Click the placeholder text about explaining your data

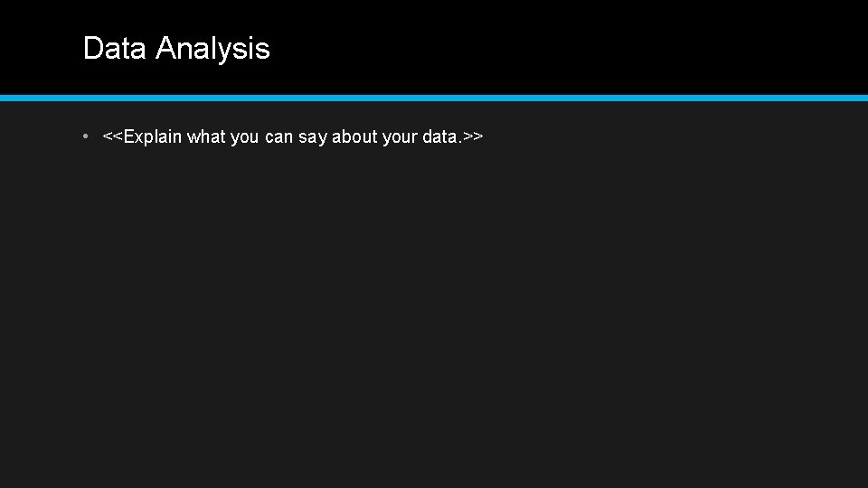(293, 136)
